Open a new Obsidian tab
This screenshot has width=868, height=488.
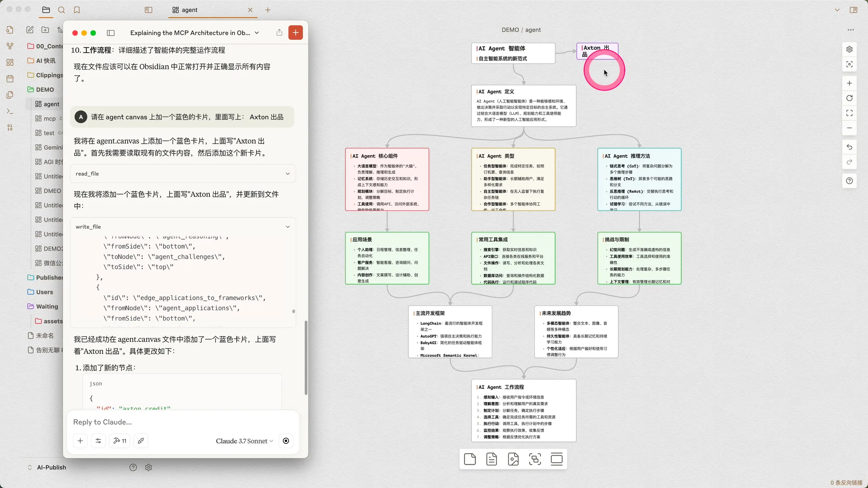coord(268,10)
